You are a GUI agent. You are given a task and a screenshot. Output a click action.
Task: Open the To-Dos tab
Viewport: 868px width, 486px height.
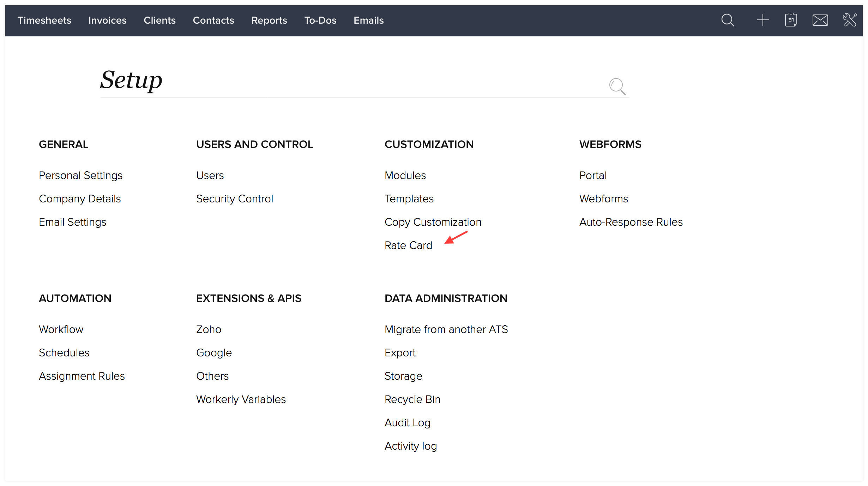(x=320, y=20)
